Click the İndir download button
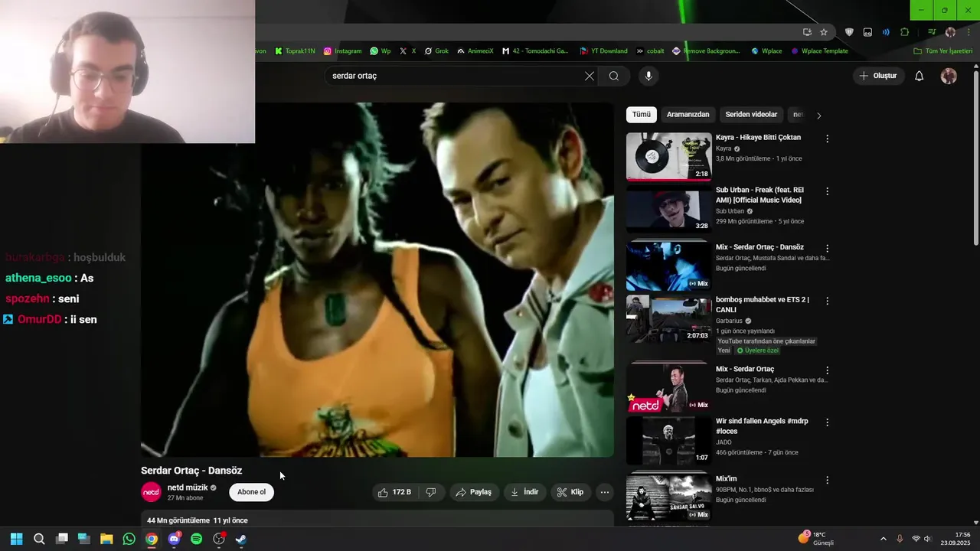The image size is (980, 551). point(525,492)
